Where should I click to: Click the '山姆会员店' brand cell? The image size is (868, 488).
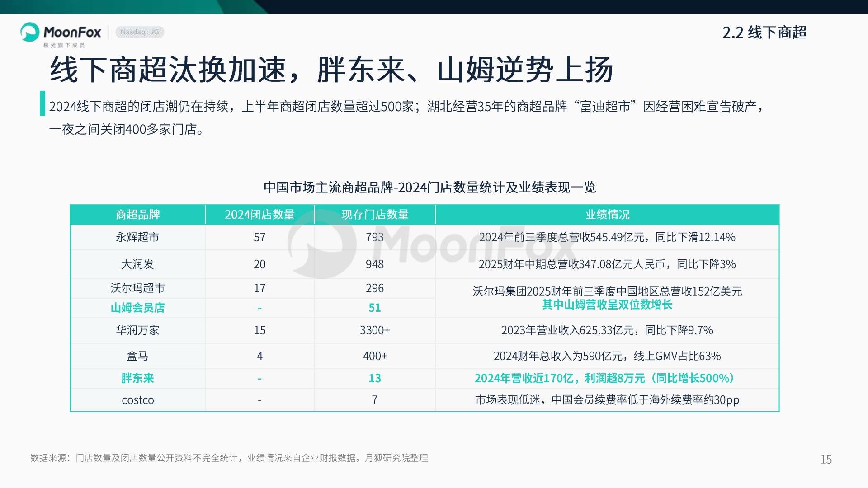pos(138,308)
